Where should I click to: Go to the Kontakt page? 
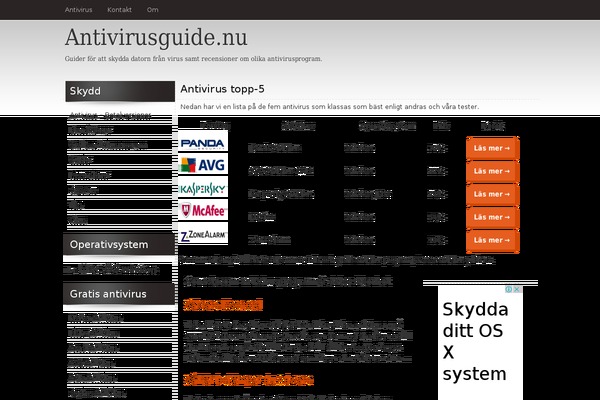119,10
